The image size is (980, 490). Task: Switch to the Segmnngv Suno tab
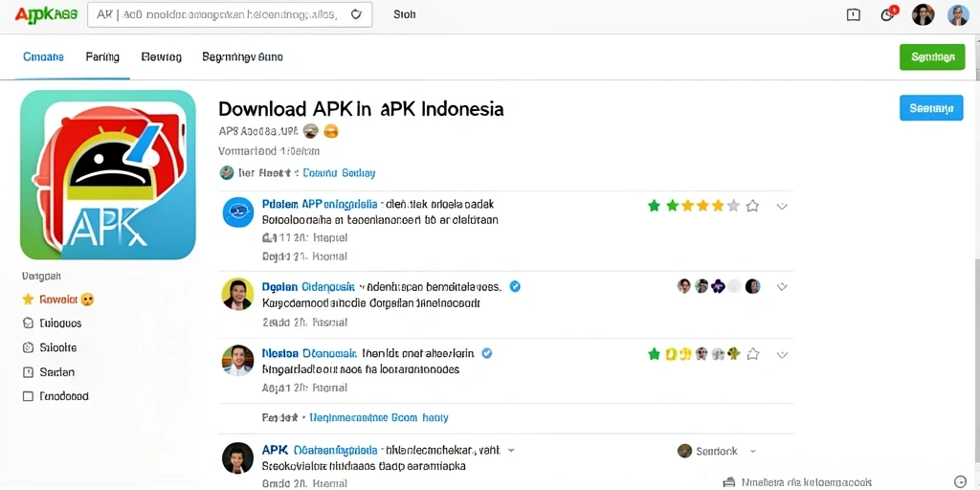pyautogui.click(x=242, y=56)
